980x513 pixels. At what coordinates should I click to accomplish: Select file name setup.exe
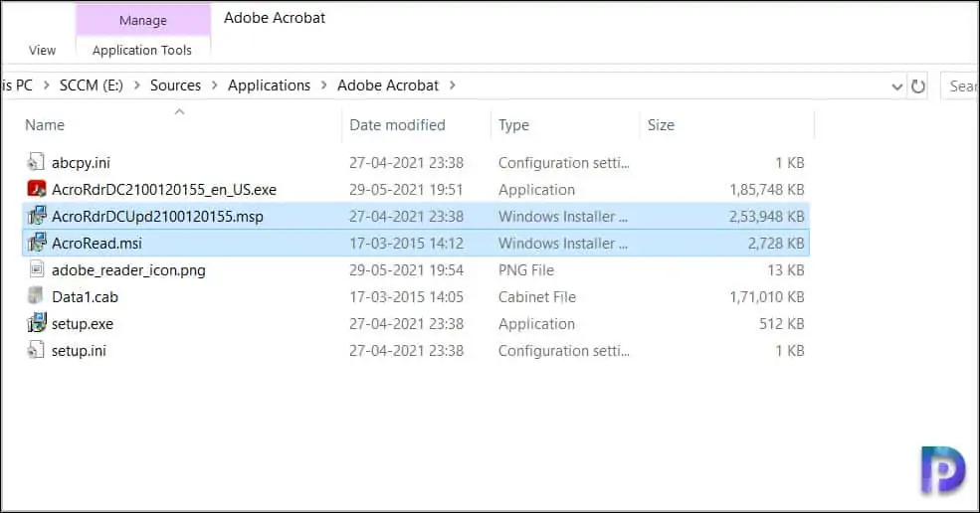tap(83, 324)
